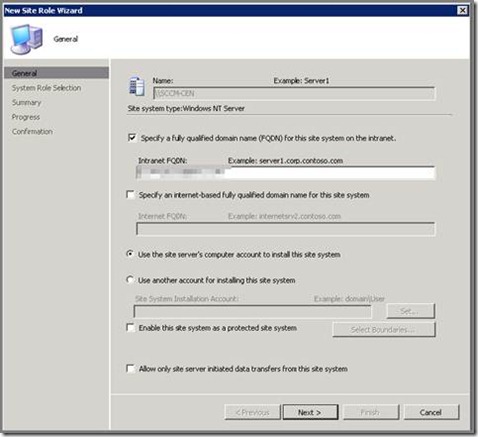Click the 'Internet FQDN:' label
The width and height of the screenshot is (478, 437).
tap(162, 216)
